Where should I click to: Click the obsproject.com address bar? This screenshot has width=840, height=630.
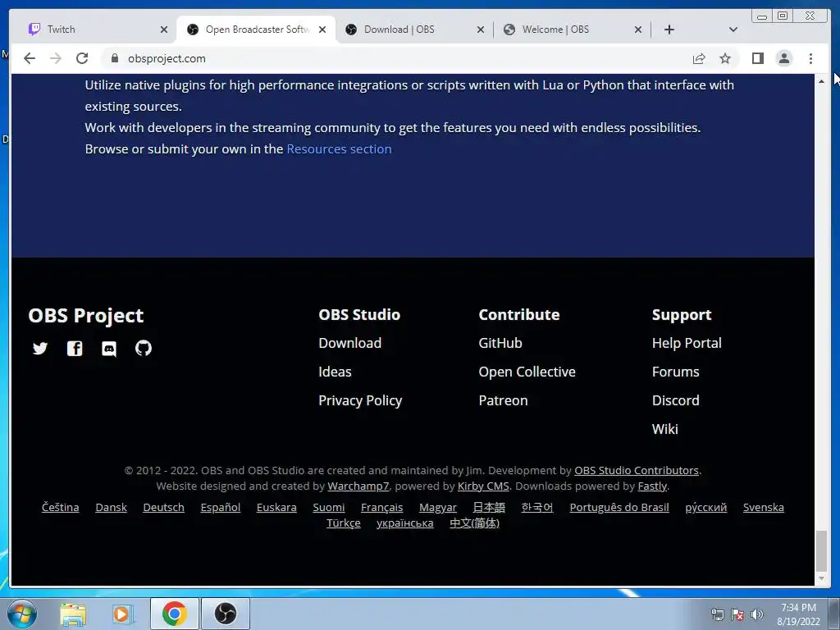(395, 58)
